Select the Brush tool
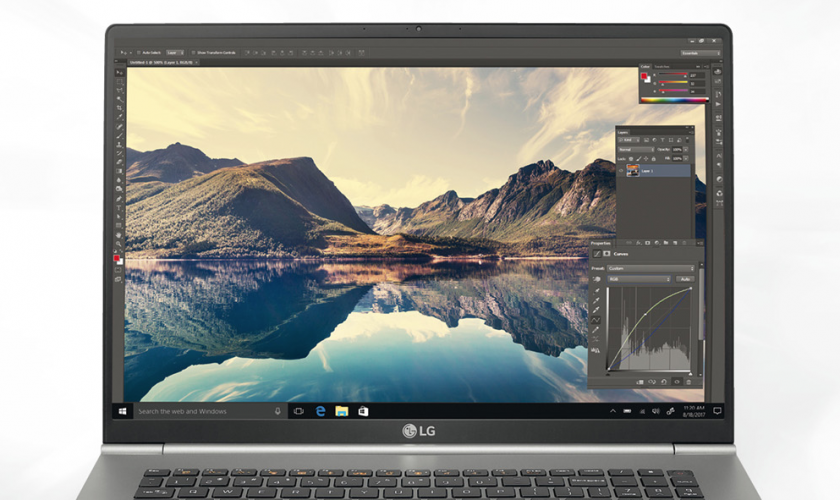The image size is (840, 500). coord(119,136)
